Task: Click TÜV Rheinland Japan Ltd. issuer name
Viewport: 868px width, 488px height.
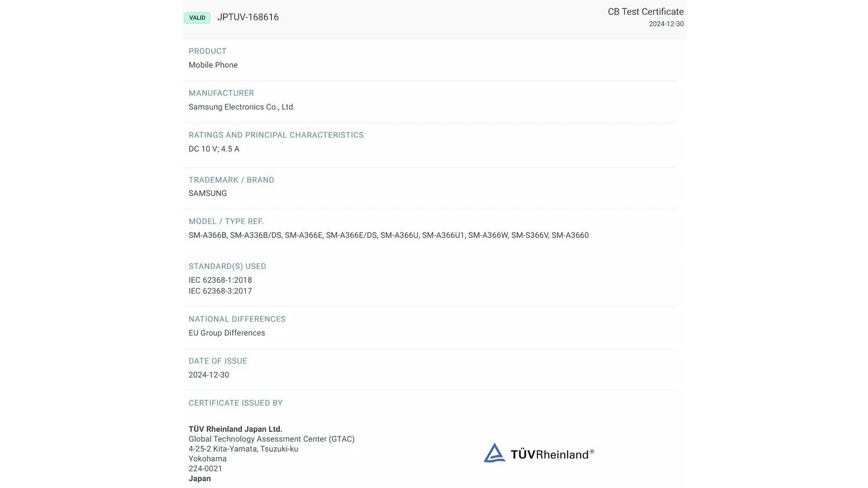Action: (235, 429)
